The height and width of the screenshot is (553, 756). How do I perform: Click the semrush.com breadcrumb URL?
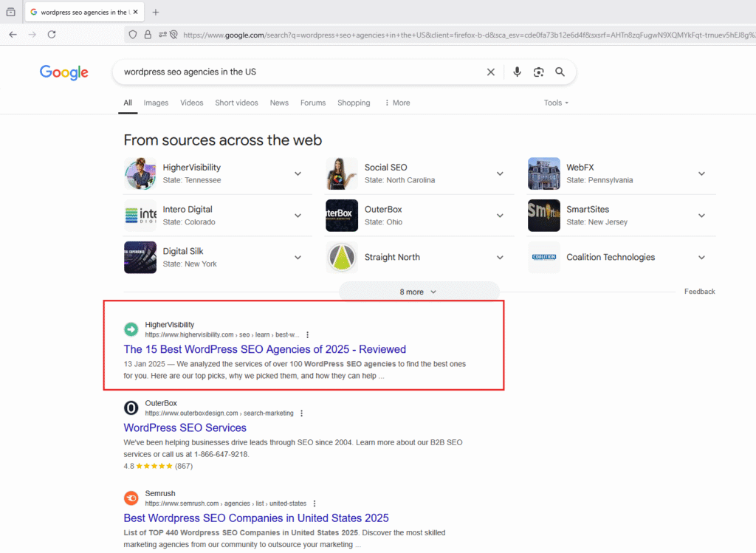pyautogui.click(x=226, y=504)
